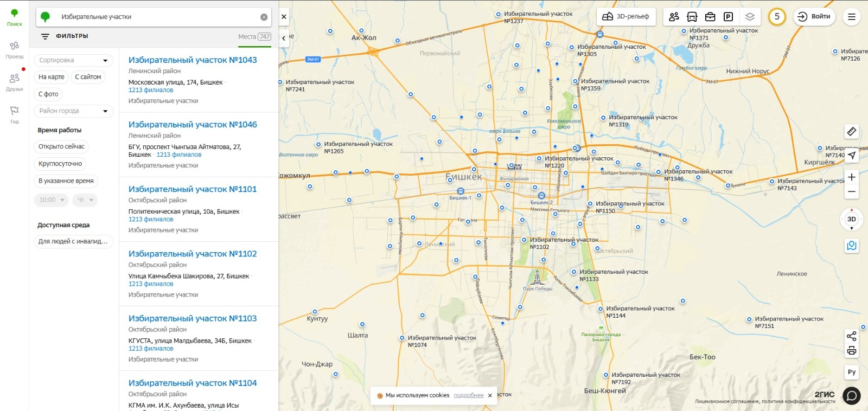868x411 pixels.
Task: Show public transport on map
Action: click(x=692, y=17)
